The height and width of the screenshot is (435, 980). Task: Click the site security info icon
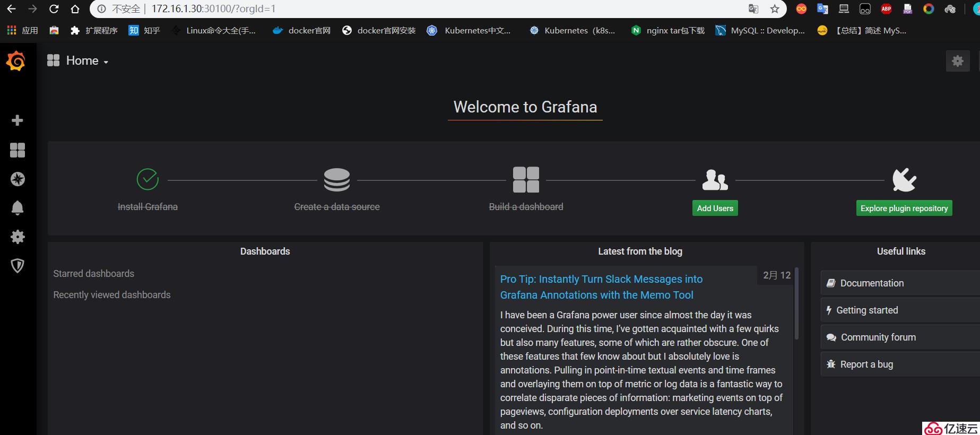click(x=102, y=9)
